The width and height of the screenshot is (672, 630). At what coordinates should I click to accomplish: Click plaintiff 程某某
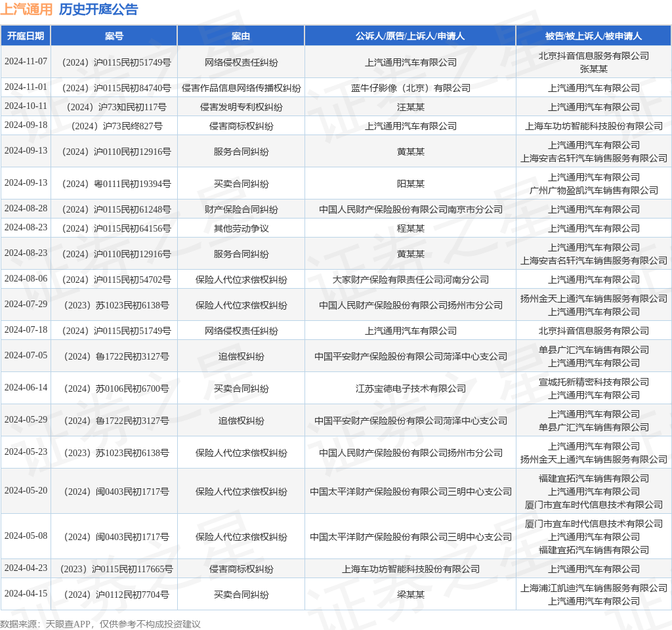(x=411, y=228)
